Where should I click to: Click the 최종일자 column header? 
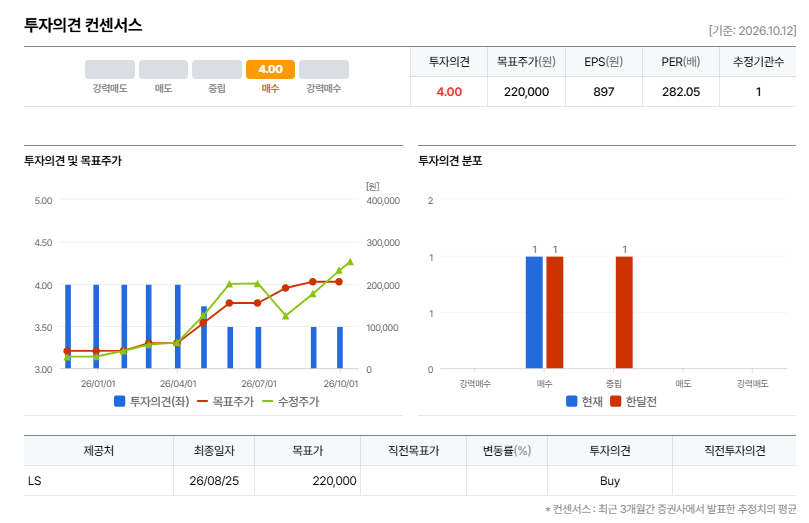[x=214, y=451]
